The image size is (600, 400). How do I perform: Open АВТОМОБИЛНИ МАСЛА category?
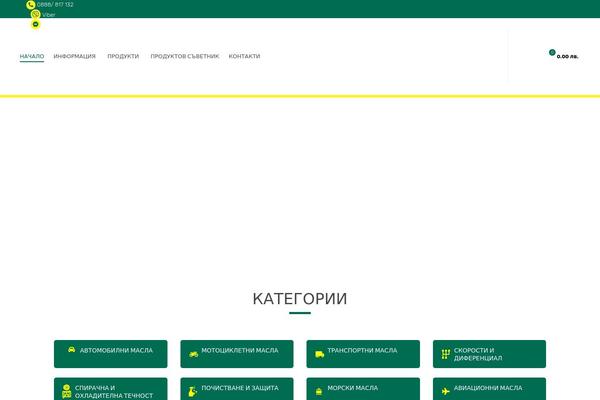111,354
